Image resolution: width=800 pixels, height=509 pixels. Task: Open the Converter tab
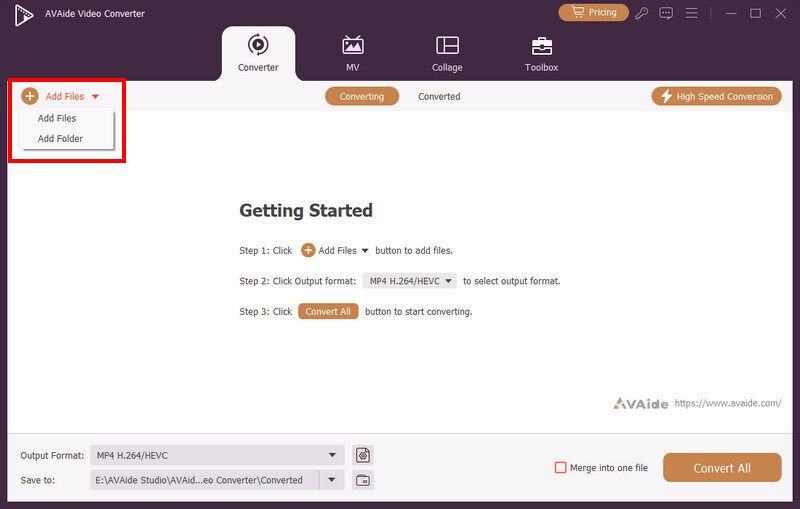[x=258, y=53]
